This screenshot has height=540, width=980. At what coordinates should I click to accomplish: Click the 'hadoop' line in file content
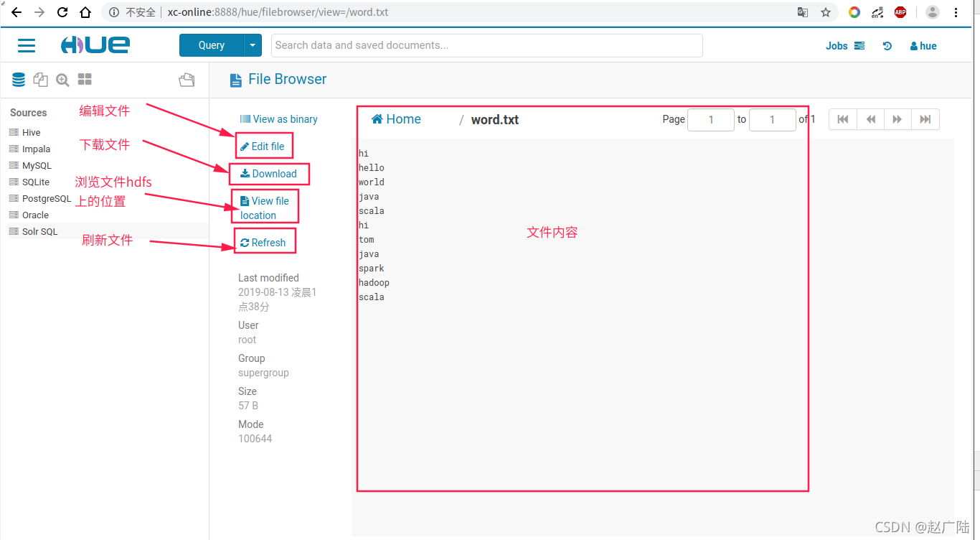point(374,283)
